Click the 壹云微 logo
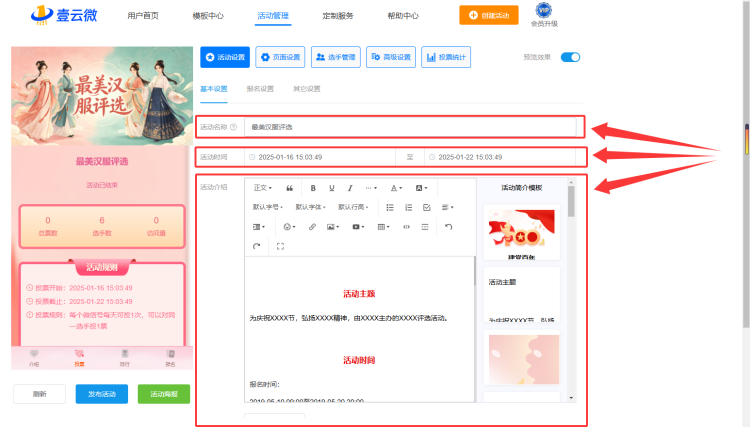The image size is (750, 427). pyautogui.click(x=64, y=15)
